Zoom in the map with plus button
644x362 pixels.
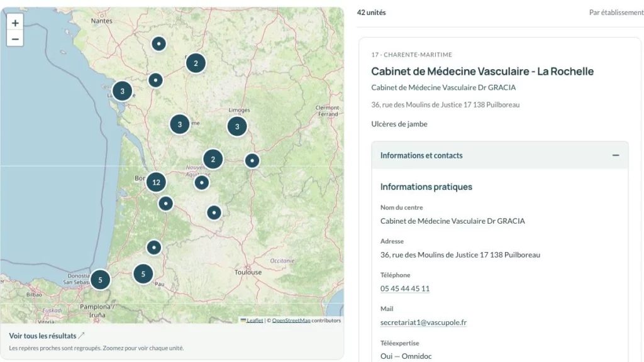[x=15, y=23]
